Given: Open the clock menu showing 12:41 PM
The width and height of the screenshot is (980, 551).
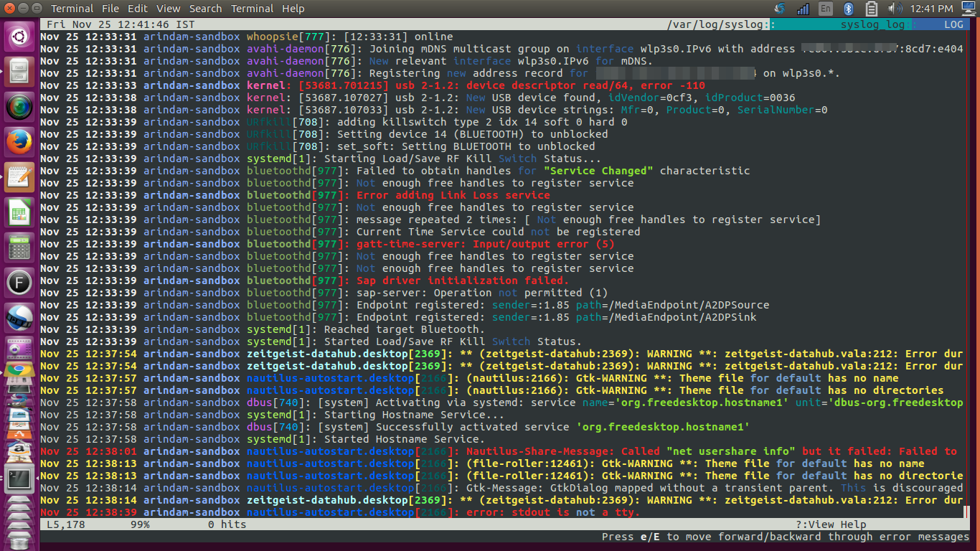Looking at the screenshot, I should (x=931, y=9).
